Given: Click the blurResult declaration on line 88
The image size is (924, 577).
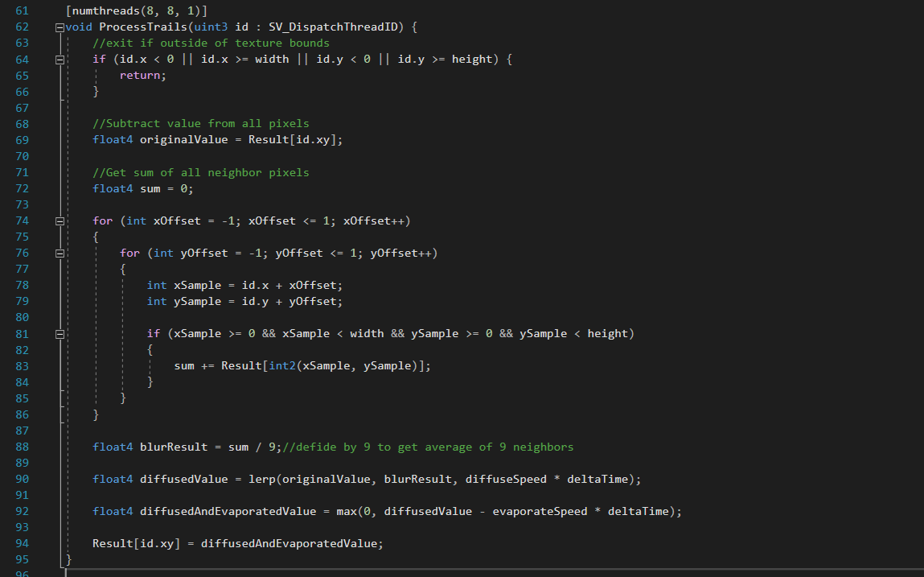Looking at the screenshot, I should [x=184, y=447].
